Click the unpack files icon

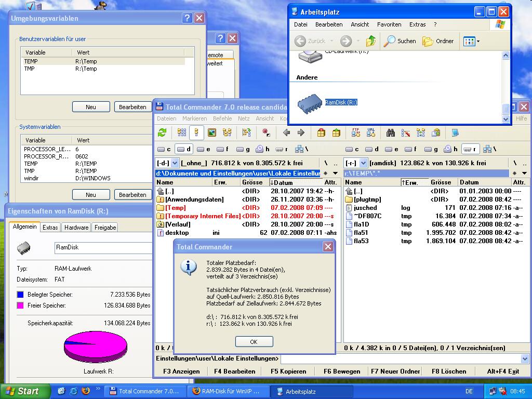coord(336,132)
